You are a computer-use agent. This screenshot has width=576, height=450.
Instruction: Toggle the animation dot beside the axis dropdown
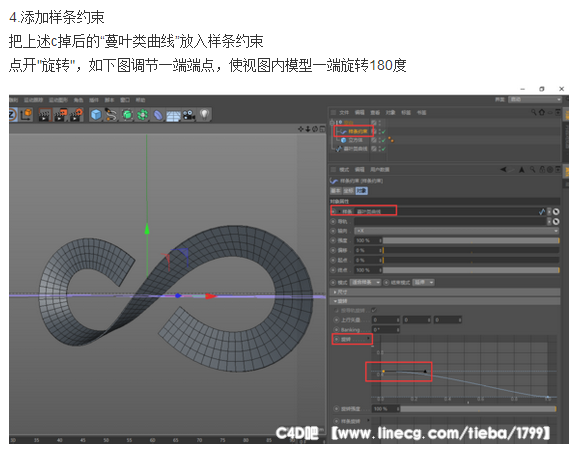click(333, 231)
